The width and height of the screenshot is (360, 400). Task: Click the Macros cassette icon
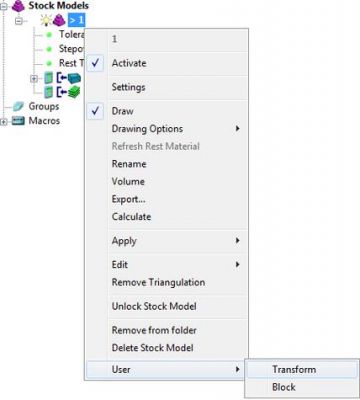pos(18,121)
